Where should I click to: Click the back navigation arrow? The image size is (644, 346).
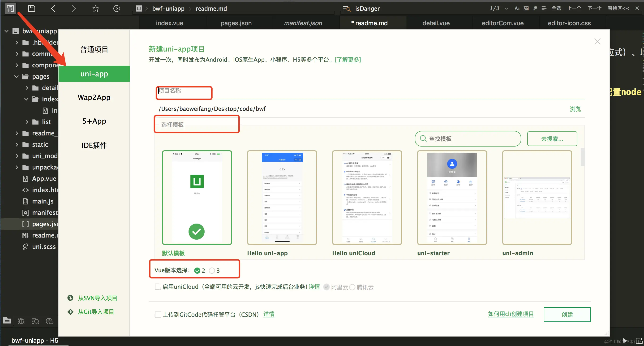pyautogui.click(x=53, y=9)
